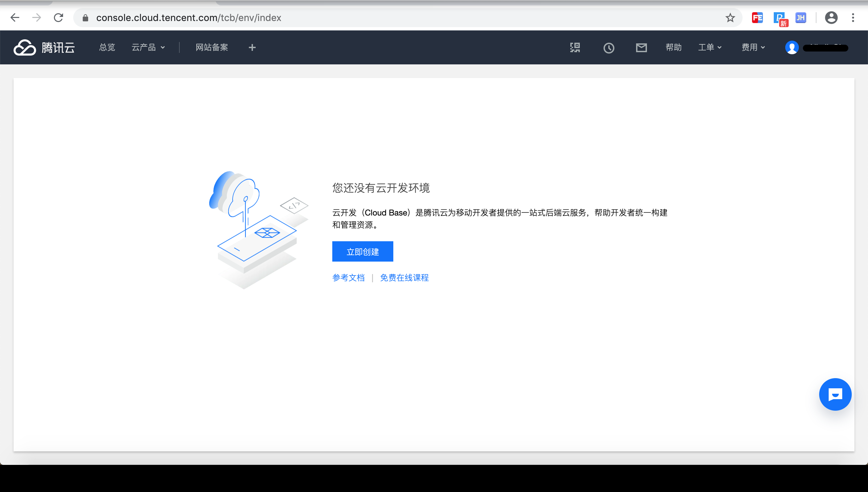The width and height of the screenshot is (868, 492).
Task: Open 网站备案 menu item
Action: (212, 47)
